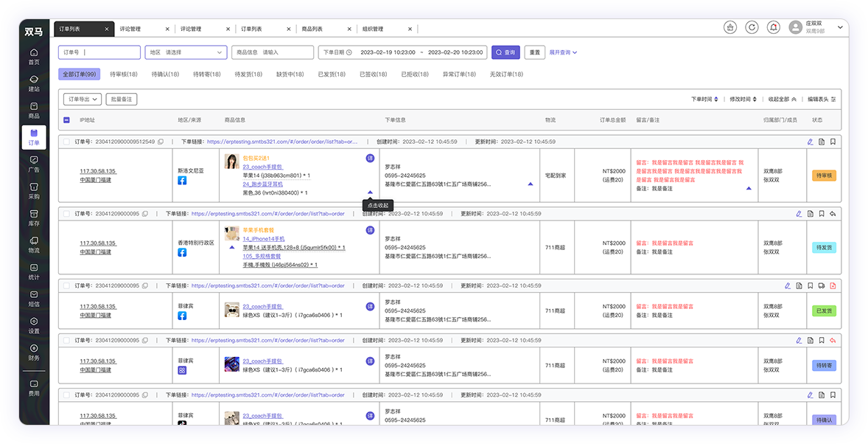Click the bookmark icon on first order

tap(833, 142)
